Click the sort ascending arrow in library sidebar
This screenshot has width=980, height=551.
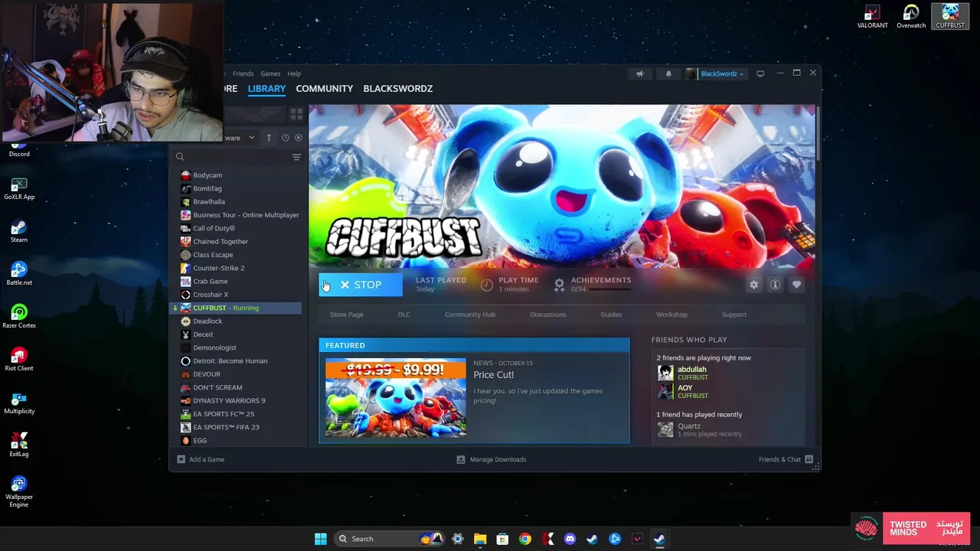269,138
